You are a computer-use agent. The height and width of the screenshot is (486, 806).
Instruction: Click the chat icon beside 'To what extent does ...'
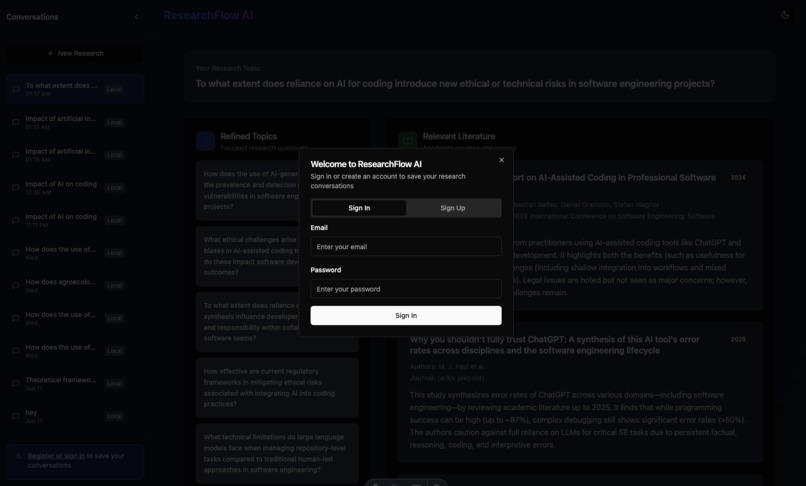click(15, 89)
